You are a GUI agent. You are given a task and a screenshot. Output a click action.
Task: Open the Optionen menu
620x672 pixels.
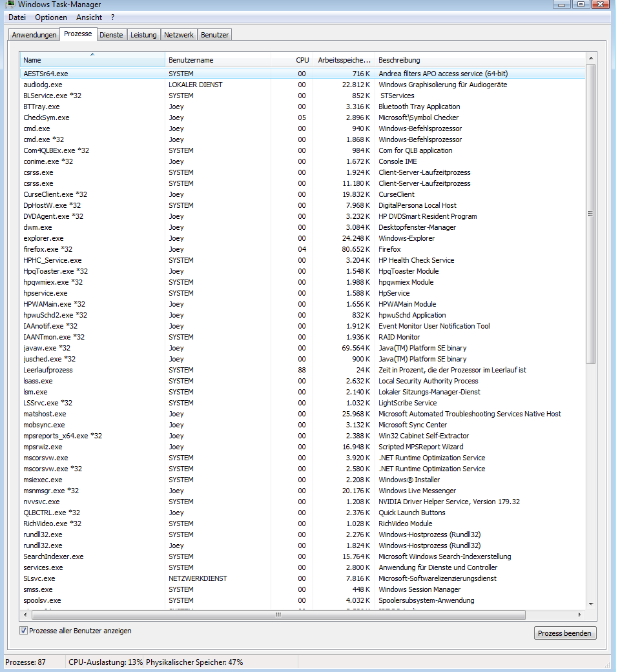(x=51, y=17)
